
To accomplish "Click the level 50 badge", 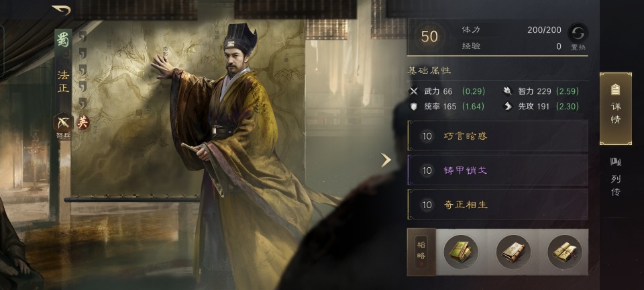I will 429,37.
